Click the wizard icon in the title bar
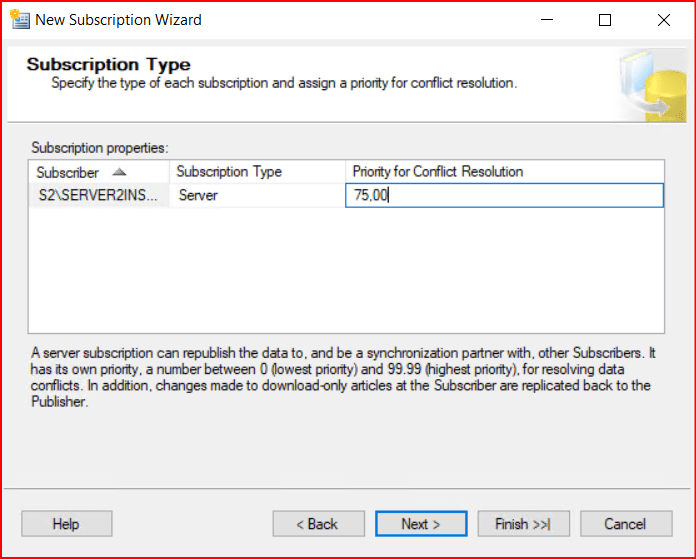The image size is (696, 559). coord(18,20)
